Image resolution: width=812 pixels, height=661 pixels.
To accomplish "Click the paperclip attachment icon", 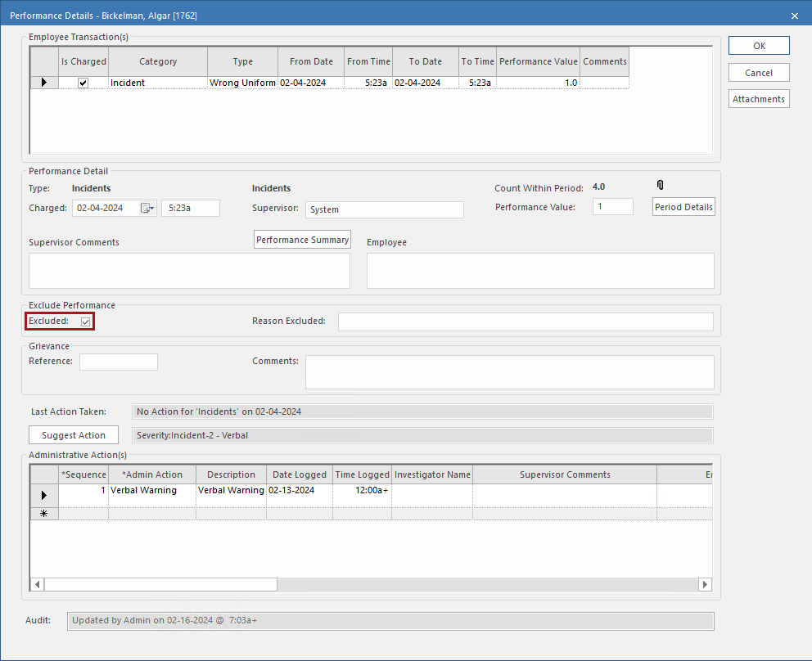I will tap(660, 185).
